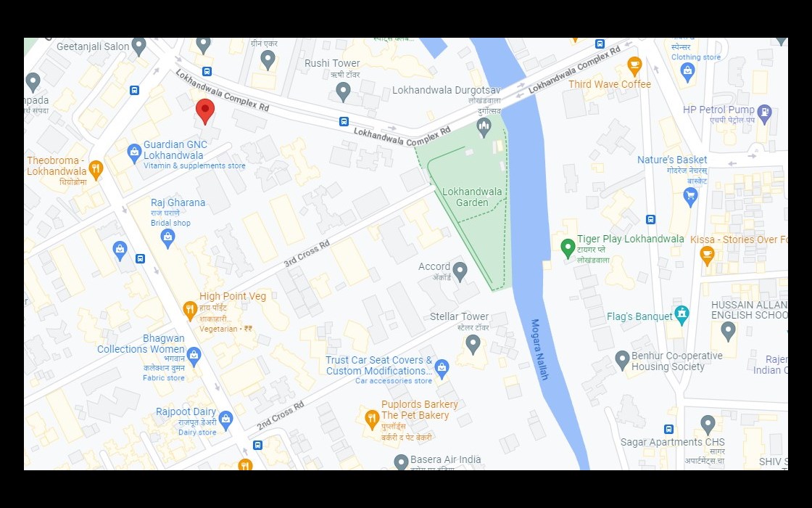Open the High Point Veg place label

233,297
